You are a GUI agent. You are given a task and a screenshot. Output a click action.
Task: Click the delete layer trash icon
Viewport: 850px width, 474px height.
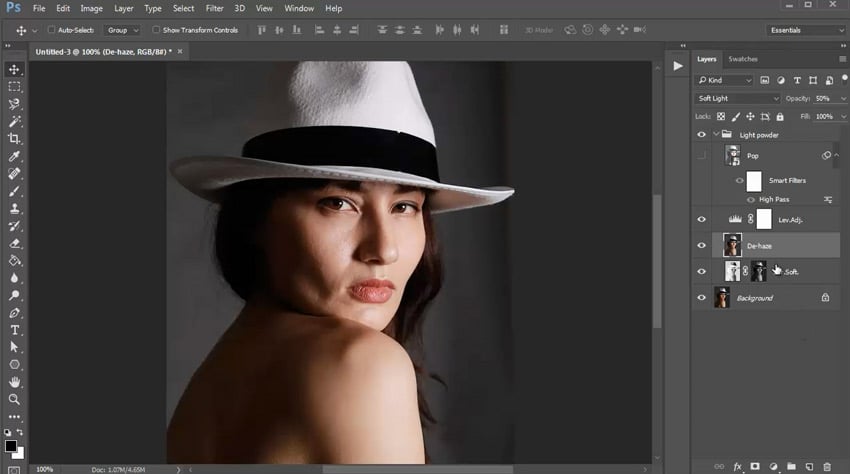(x=827, y=466)
